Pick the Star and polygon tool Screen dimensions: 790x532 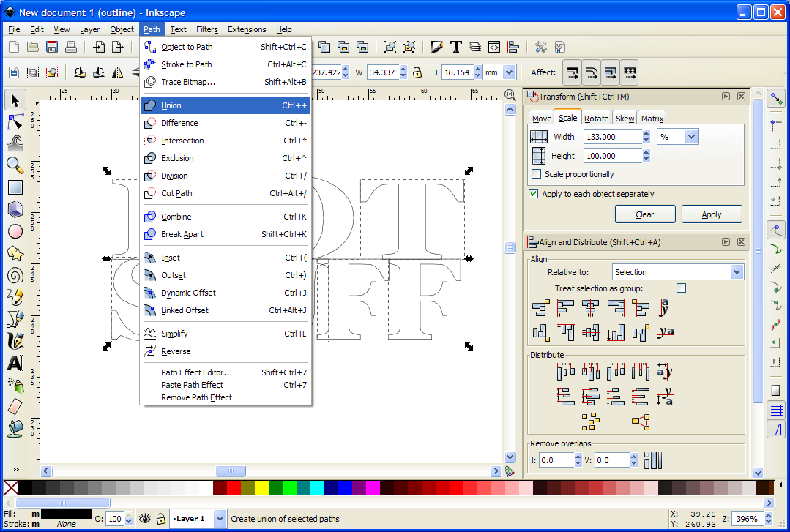pos(15,253)
